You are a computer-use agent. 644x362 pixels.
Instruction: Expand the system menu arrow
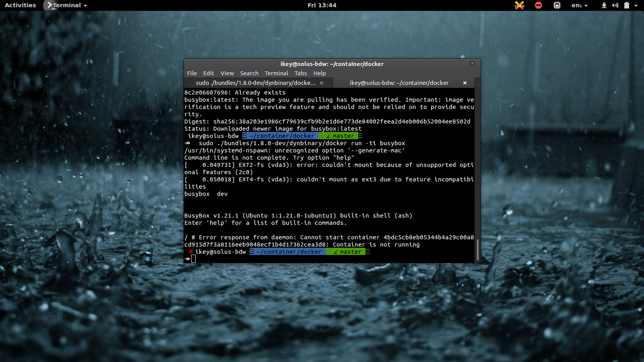click(636, 6)
